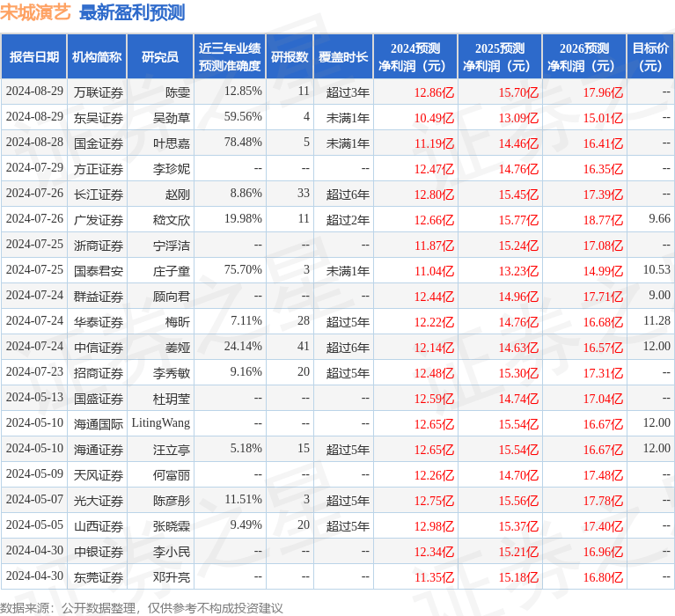675x616 pixels.
Task: Click the 10.49亿 2024 profit value
Action: pyautogui.click(x=434, y=118)
